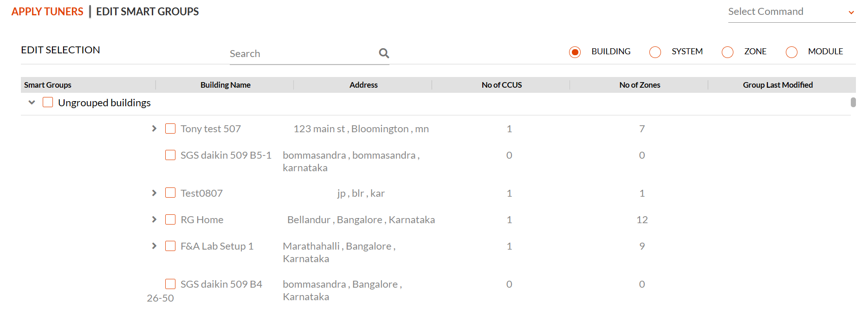This screenshot has height=309, width=868.
Task: Check the F&A Lab Setup 1 checkbox
Action: tap(170, 246)
